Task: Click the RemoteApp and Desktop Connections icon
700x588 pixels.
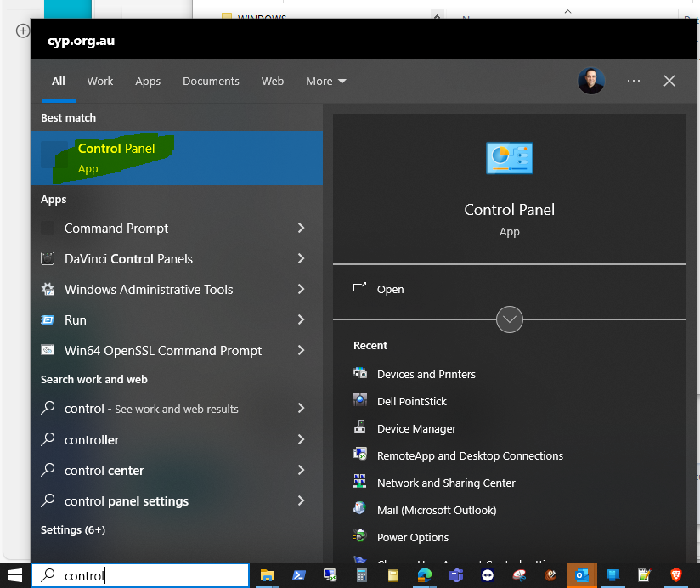Action: (360, 454)
